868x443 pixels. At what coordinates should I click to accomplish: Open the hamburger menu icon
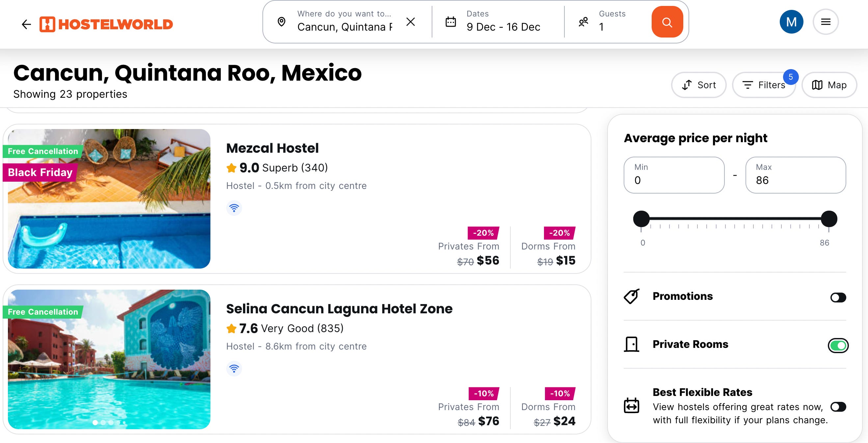(825, 22)
